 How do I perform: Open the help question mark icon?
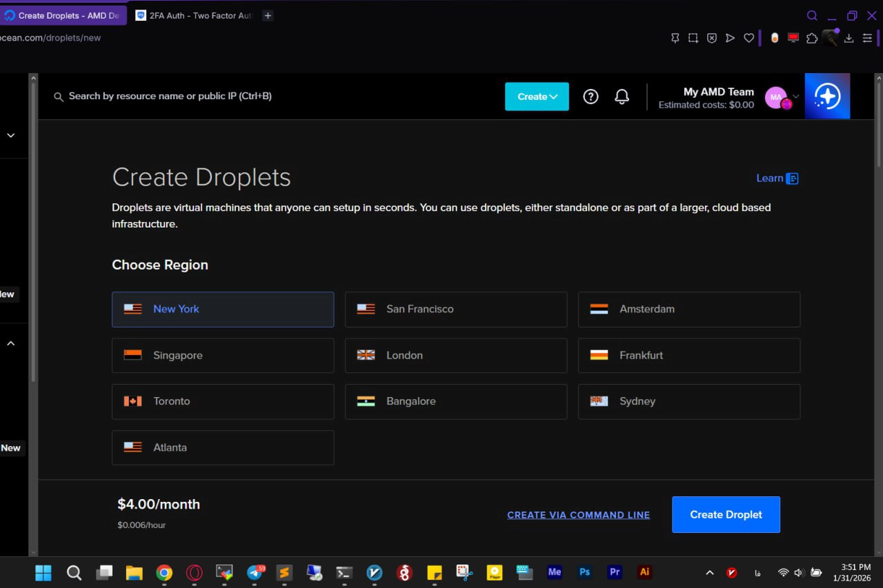pyautogui.click(x=591, y=97)
